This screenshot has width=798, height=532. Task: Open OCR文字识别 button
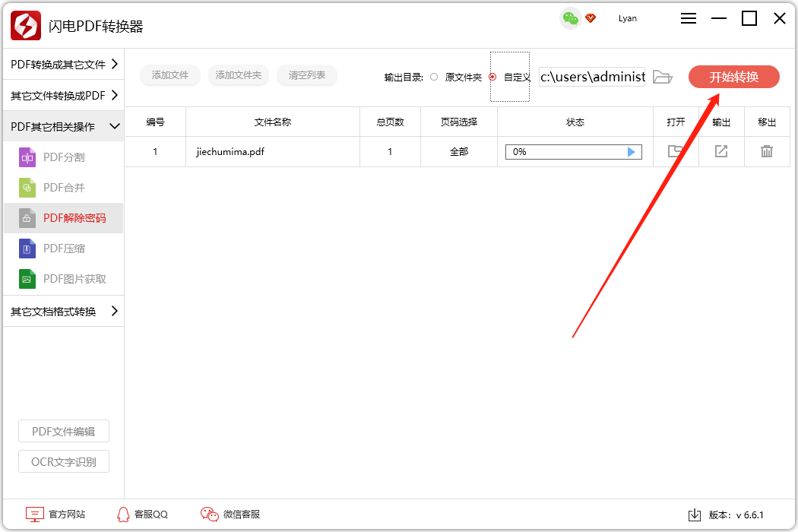coord(64,462)
